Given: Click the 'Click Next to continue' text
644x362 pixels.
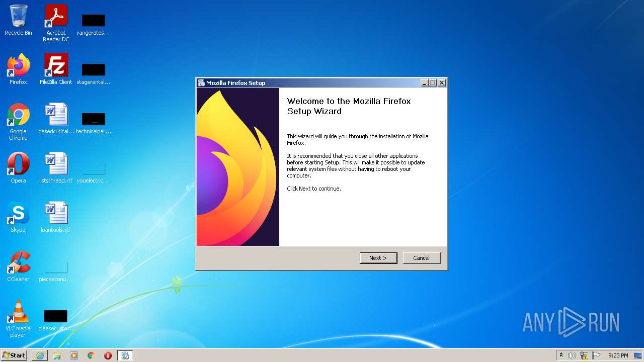Looking at the screenshot, I should pos(314,189).
